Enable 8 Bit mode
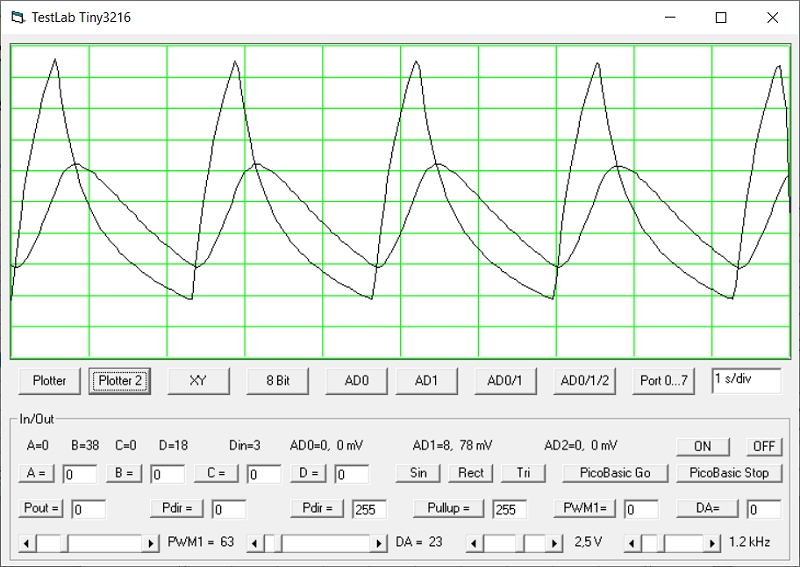Viewport: 800px width, 567px height. (x=277, y=381)
